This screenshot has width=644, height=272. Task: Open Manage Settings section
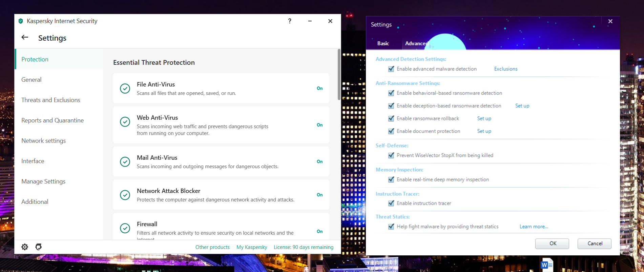pyautogui.click(x=59, y=181)
